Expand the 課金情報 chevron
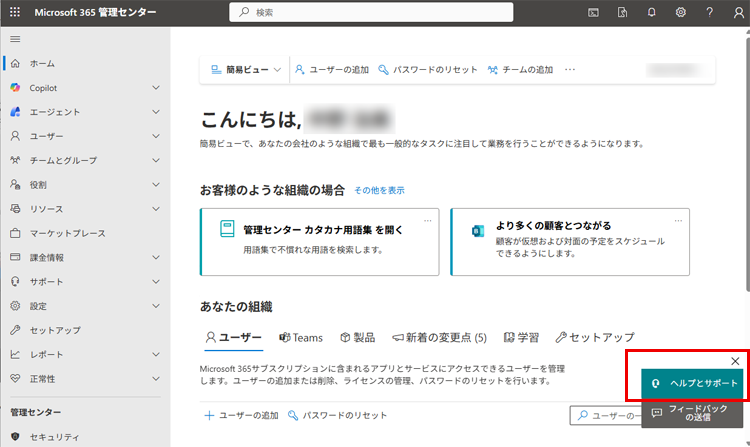The width and height of the screenshot is (750, 447). tap(156, 257)
